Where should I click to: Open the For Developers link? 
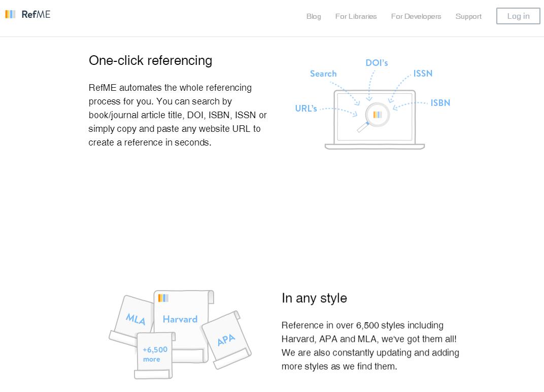416,16
